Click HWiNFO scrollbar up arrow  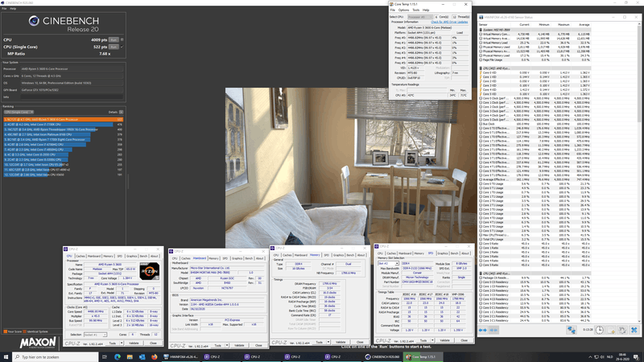(639, 24)
